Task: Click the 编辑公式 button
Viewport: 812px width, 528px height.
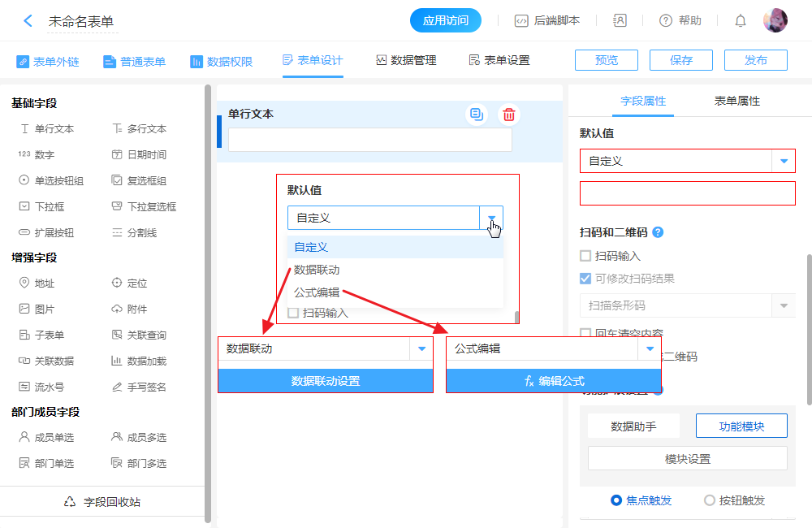Action: (x=553, y=381)
